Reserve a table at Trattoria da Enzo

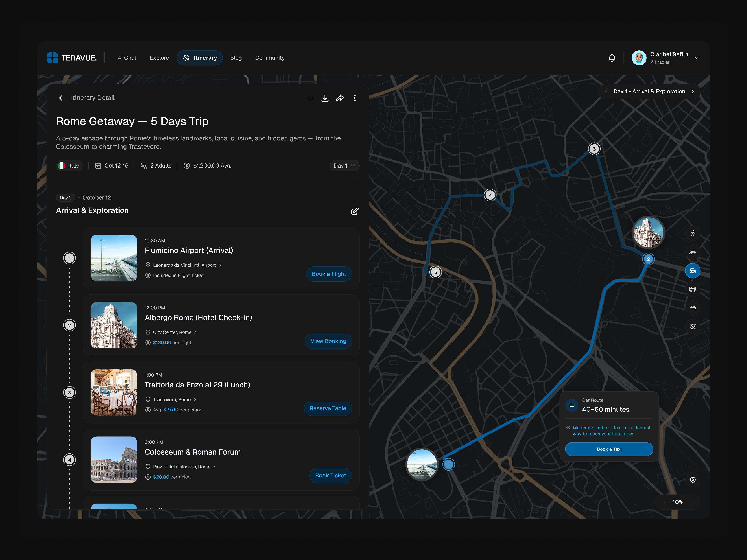point(328,408)
